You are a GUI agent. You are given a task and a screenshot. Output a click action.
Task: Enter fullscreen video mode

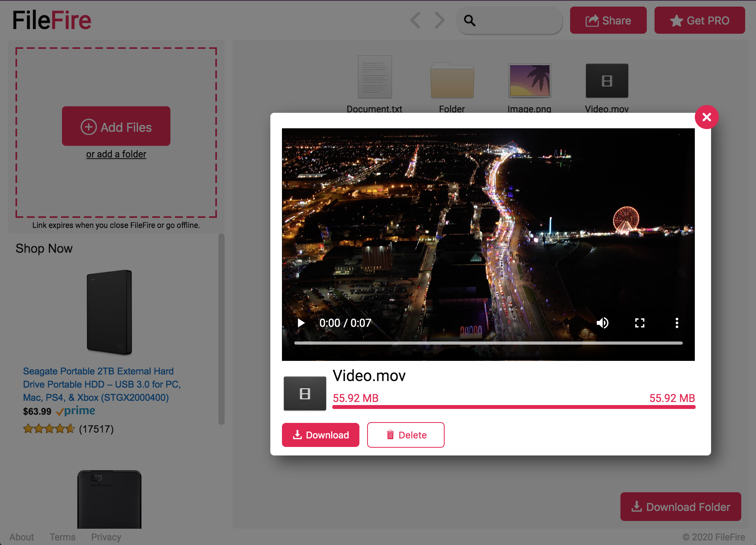[x=640, y=323]
